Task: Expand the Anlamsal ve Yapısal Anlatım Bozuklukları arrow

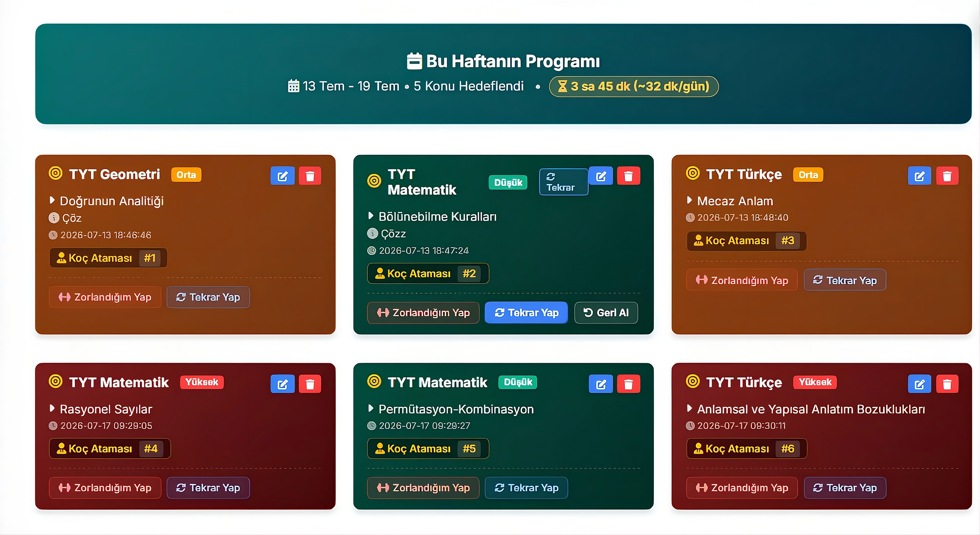Action: tap(689, 408)
